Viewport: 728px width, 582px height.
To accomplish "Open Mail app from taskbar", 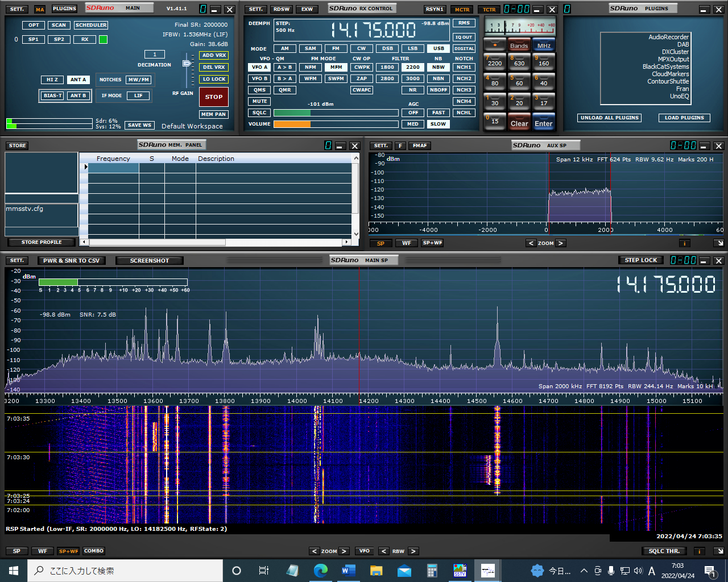I will pos(404,571).
